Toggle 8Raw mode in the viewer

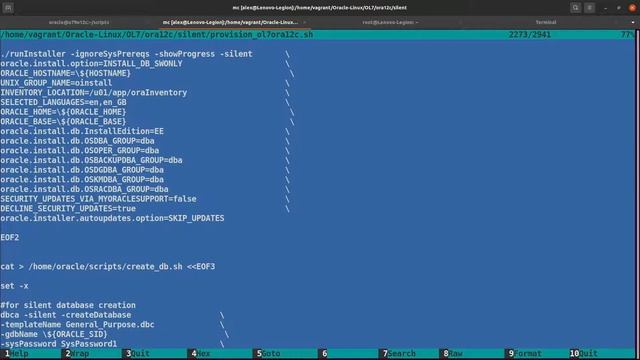click(x=453, y=353)
